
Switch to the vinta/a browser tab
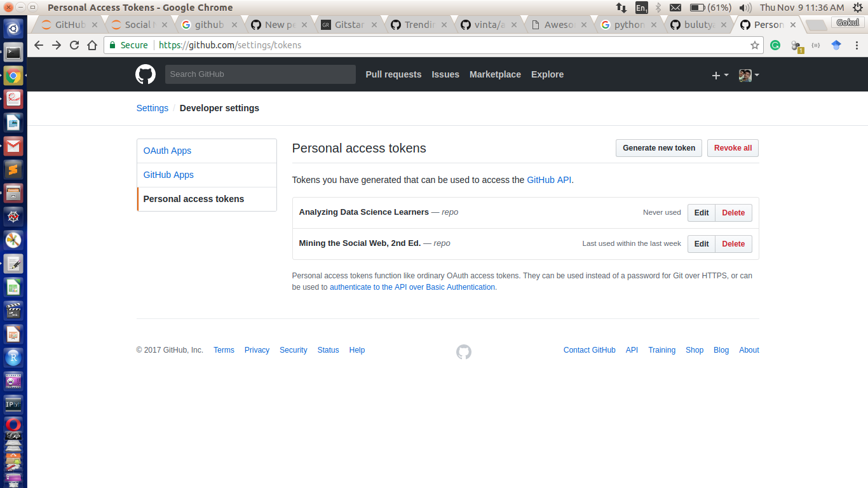[x=488, y=25]
